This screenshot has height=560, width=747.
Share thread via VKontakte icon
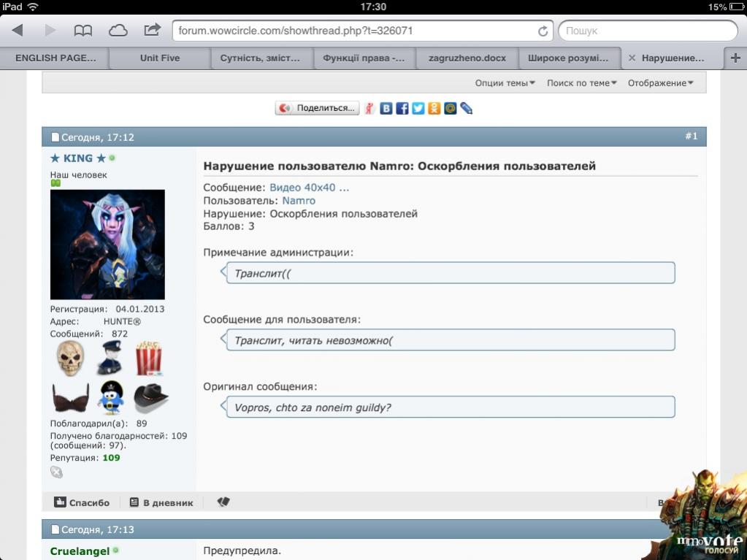[386, 108]
